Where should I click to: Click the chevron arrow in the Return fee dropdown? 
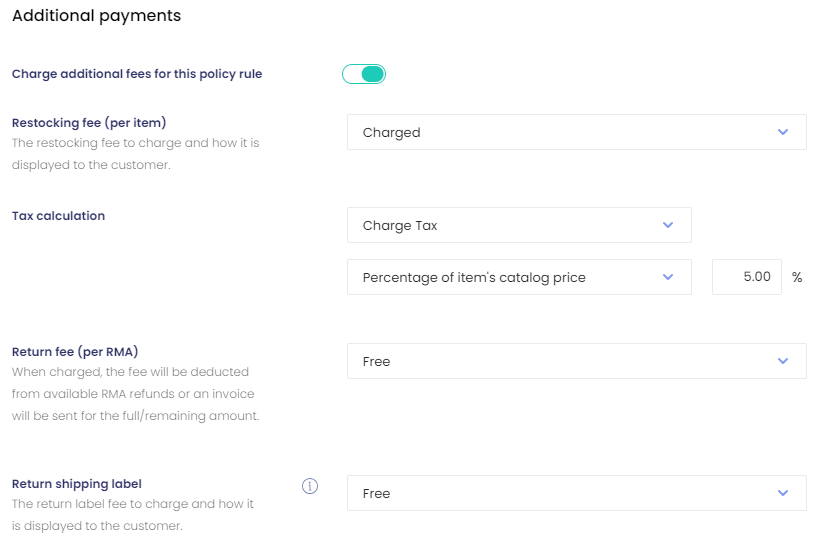coord(783,361)
